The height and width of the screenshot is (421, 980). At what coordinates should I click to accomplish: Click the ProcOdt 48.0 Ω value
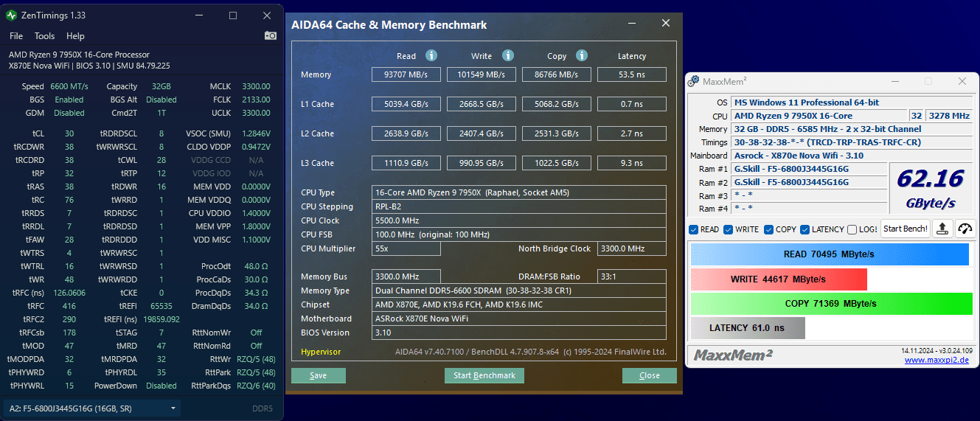click(256, 266)
